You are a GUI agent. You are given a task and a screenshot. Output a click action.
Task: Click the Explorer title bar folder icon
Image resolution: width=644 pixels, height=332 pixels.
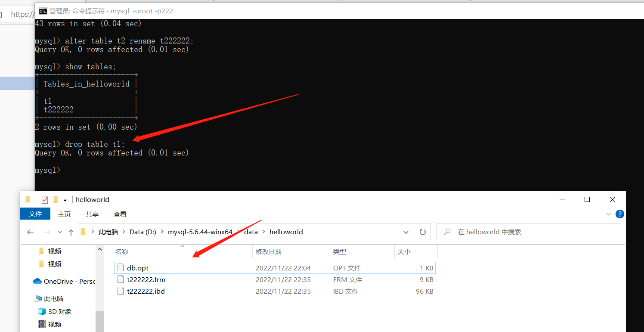tap(28, 200)
